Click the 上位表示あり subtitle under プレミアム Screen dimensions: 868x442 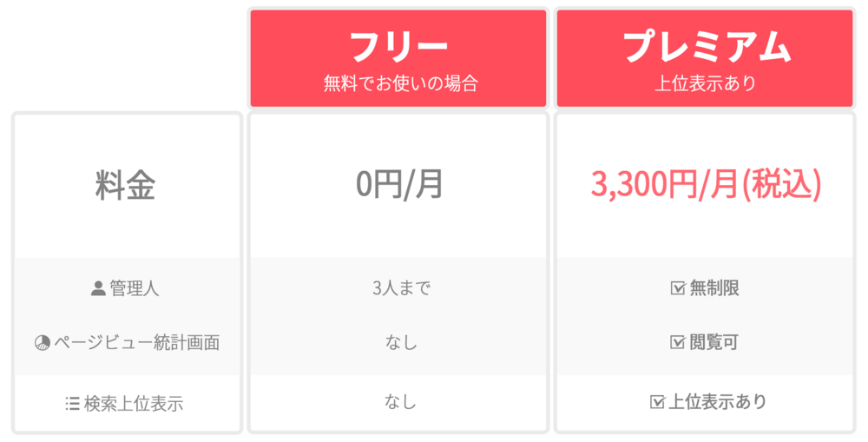[x=705, y=84]
